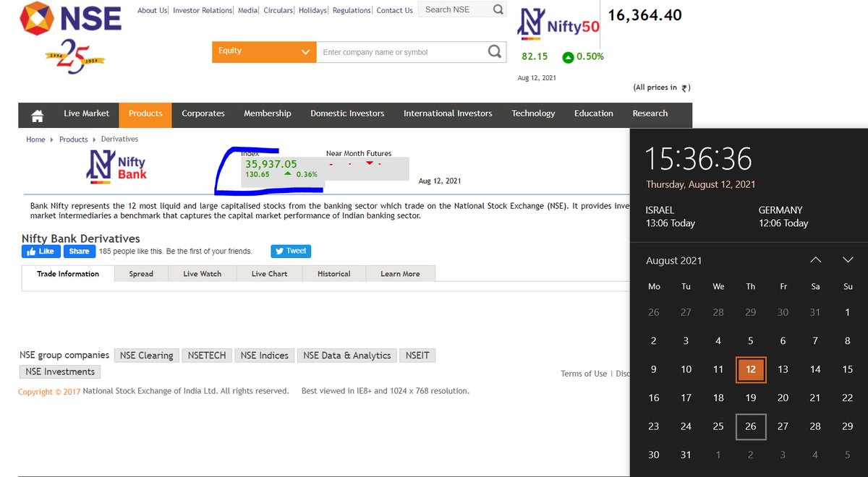Click the search magnifier beside Search NSE
Viewport: 868px width, 477px height.
coord(498,9)
